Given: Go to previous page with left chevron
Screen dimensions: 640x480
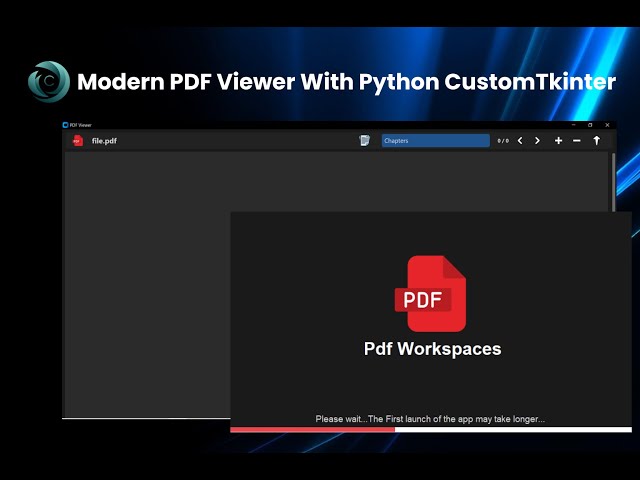Looking at the screenshot, I should point(520,140).
